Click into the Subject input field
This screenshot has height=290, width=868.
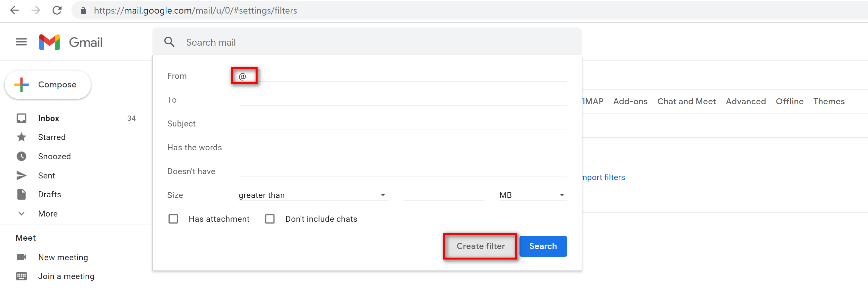(402, 123)
